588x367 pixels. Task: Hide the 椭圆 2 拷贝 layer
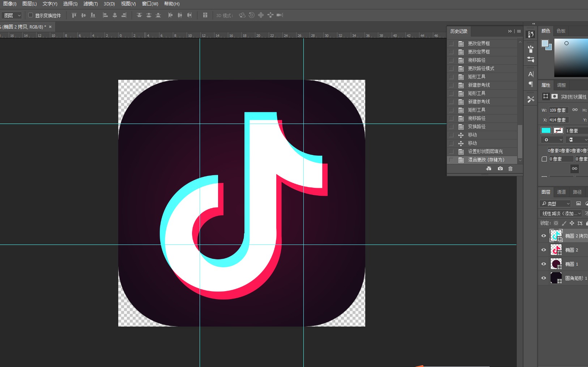[x=544, y=236]
